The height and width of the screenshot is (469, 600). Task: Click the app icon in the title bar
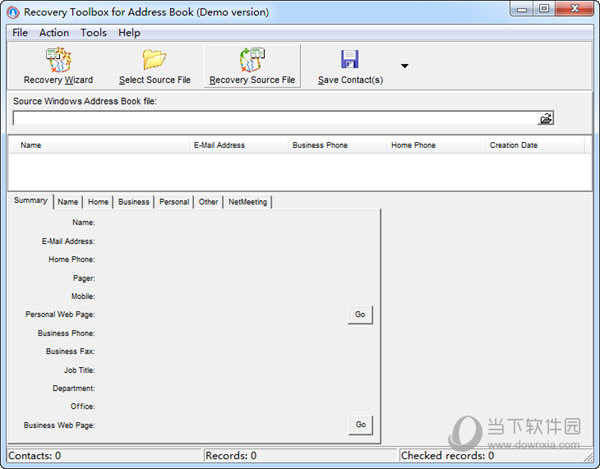[13, 12]
